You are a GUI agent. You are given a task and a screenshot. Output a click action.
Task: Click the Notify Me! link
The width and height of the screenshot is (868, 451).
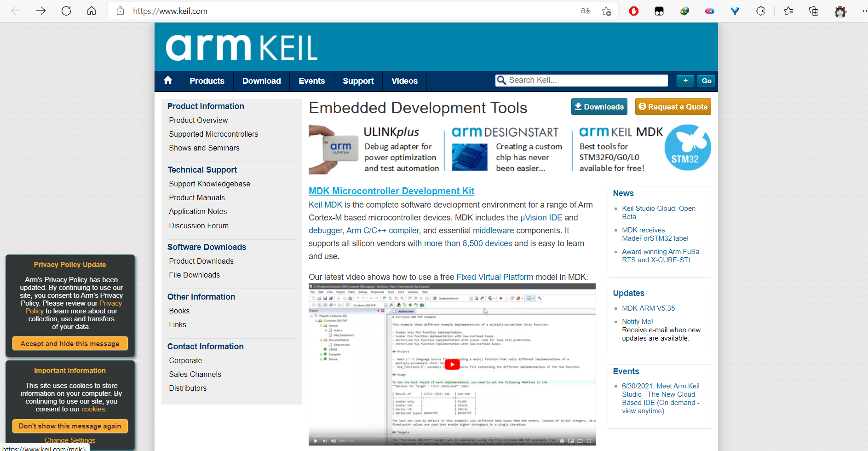point(638,322)
